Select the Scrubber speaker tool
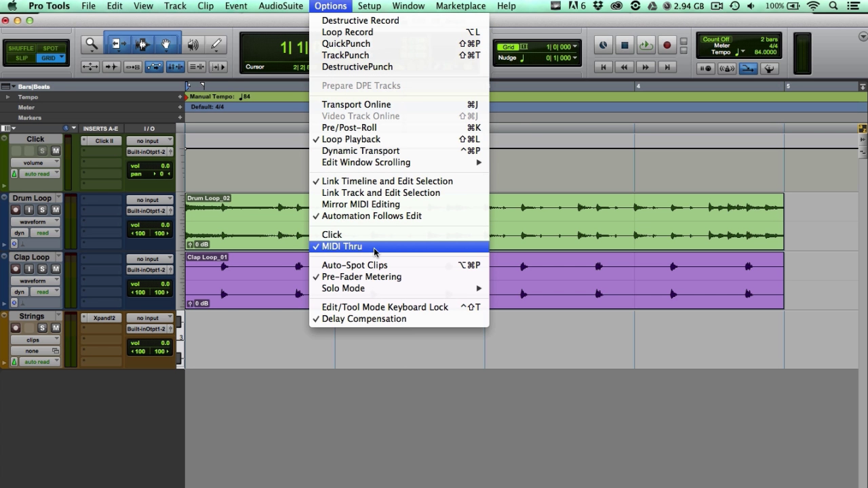 point(193,45)
